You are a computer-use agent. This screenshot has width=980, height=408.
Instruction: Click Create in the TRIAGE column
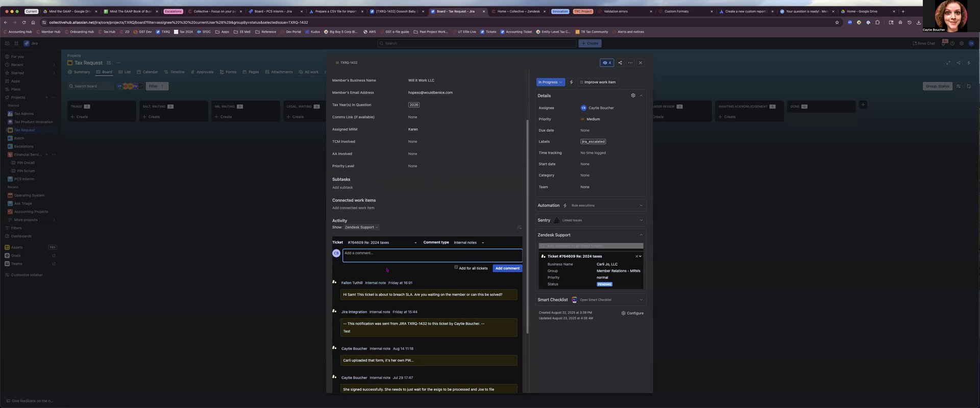80,117
